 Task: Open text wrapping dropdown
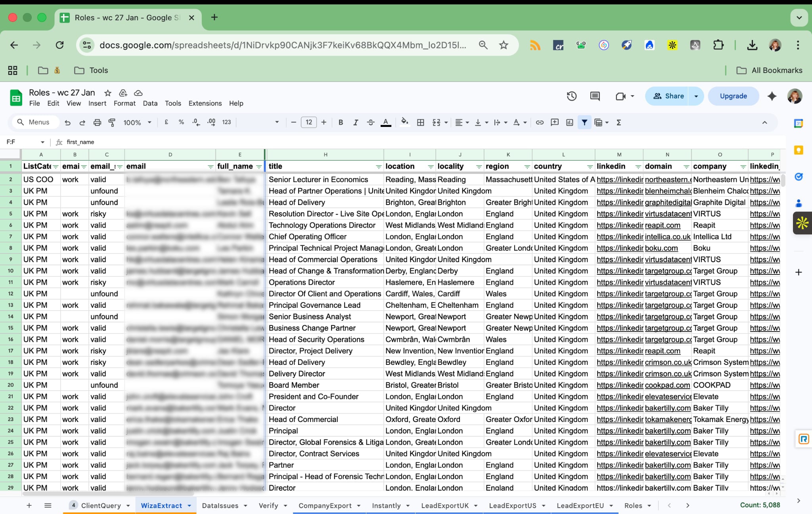coord(500,123)
